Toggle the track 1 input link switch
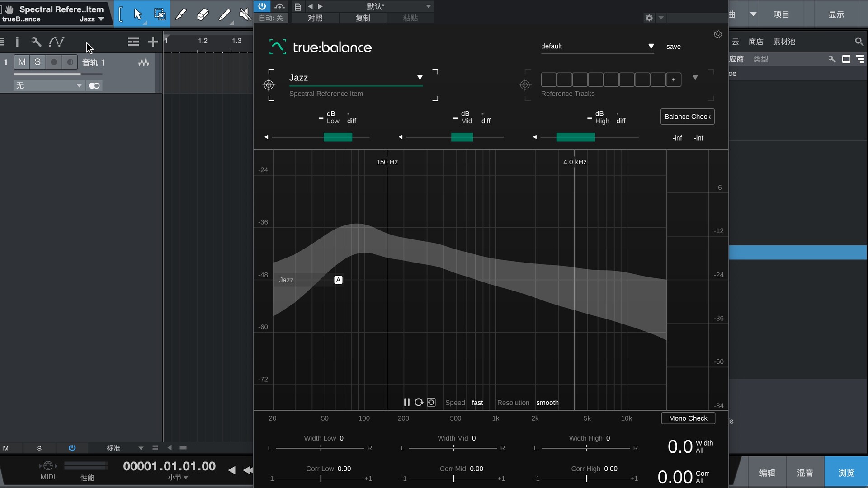The width and height of the screenshot is (868, 488). [x=94, y=86]
